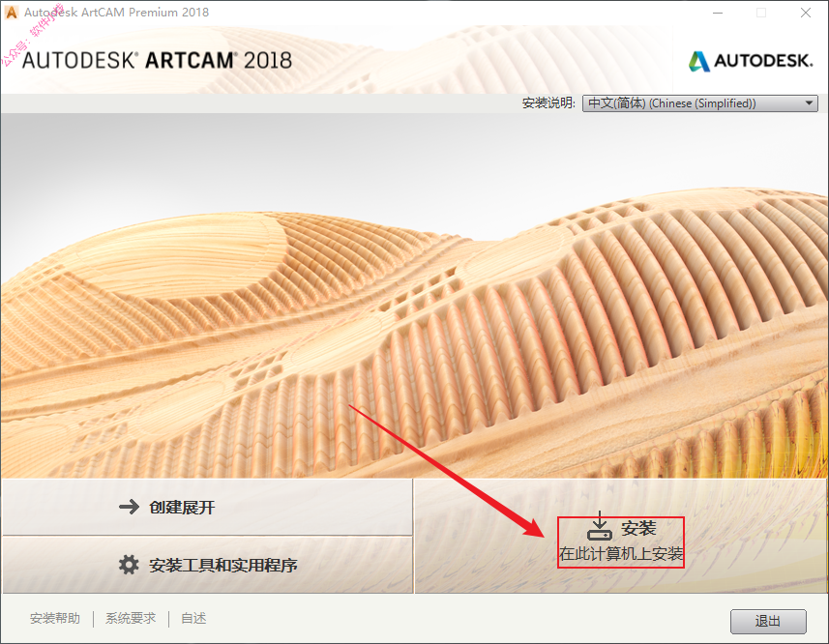
Task: Click the 安装说明 label text
Action: 548,103
